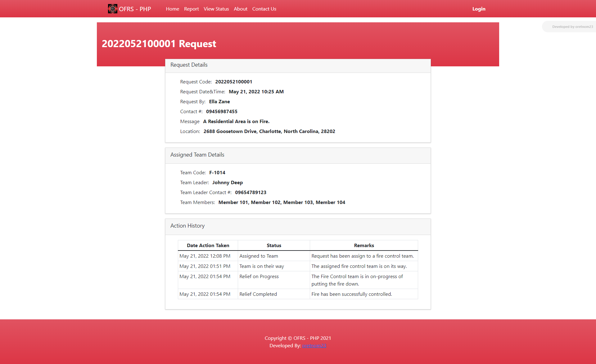Click the Remarks column header

[364, 245]
